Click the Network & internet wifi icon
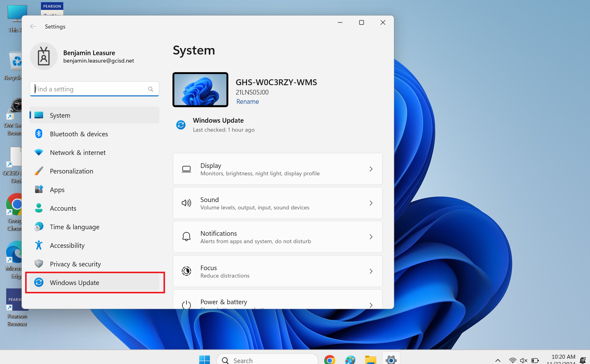The height and width of the screenshot is (364, 590). tap(39, 152)
